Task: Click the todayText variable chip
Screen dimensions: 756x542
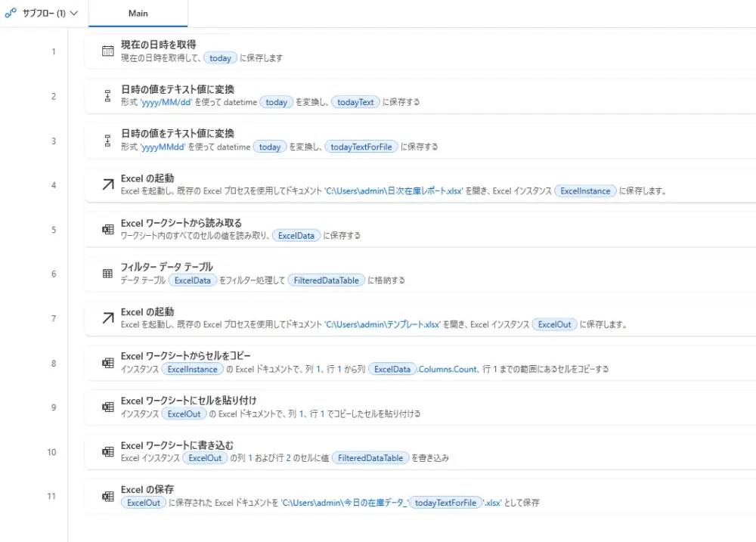Action: pos(355,102)
